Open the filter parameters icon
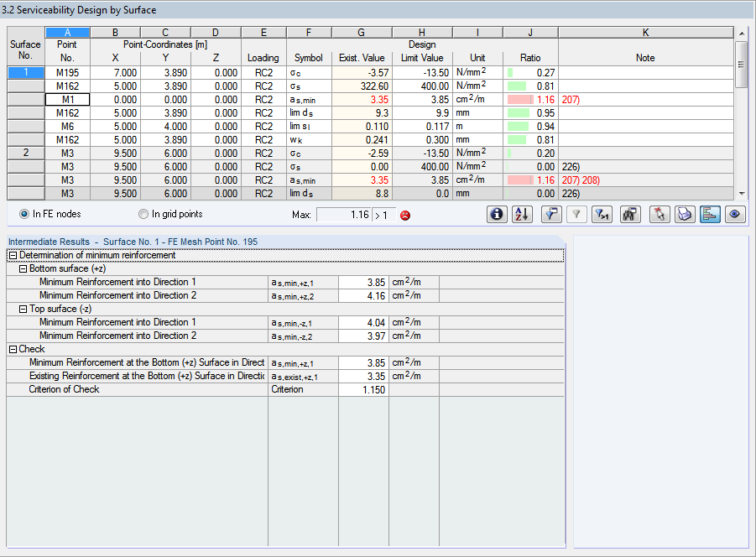This screenshot has height=557, width=756. (x=551, y=214)
